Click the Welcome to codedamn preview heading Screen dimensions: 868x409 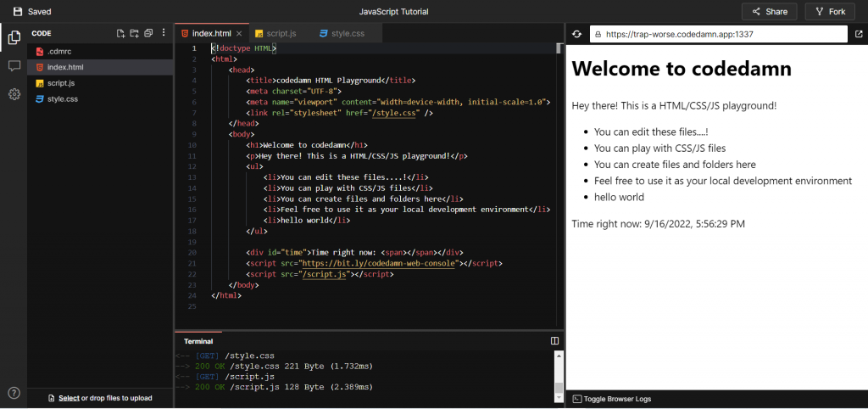pyautogui.click(x=682, y=68)
